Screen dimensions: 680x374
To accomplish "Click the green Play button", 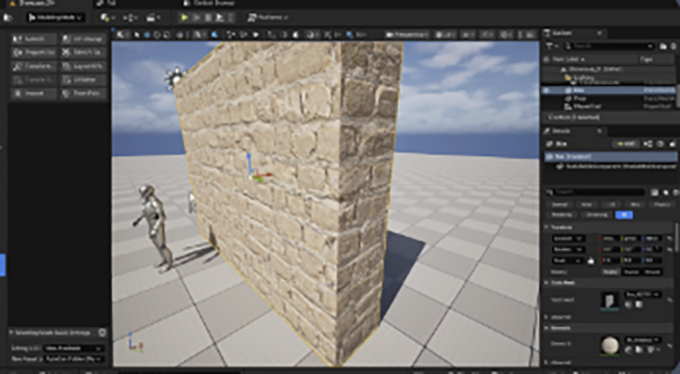I will tap(185, 17).
